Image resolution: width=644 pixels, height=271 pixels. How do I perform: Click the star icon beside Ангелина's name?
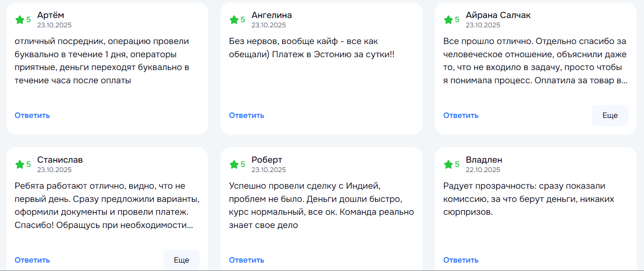(234, 20)
